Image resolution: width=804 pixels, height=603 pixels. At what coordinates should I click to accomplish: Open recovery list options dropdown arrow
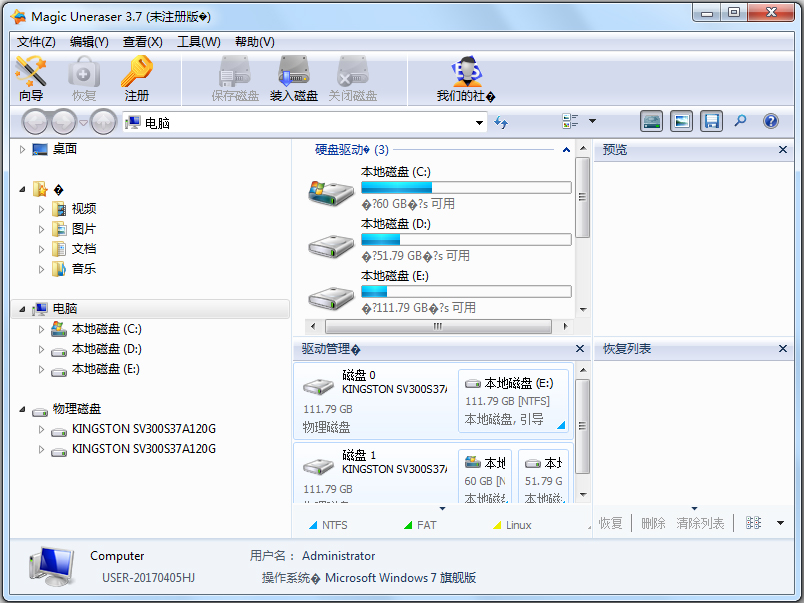tap(780, 523)
